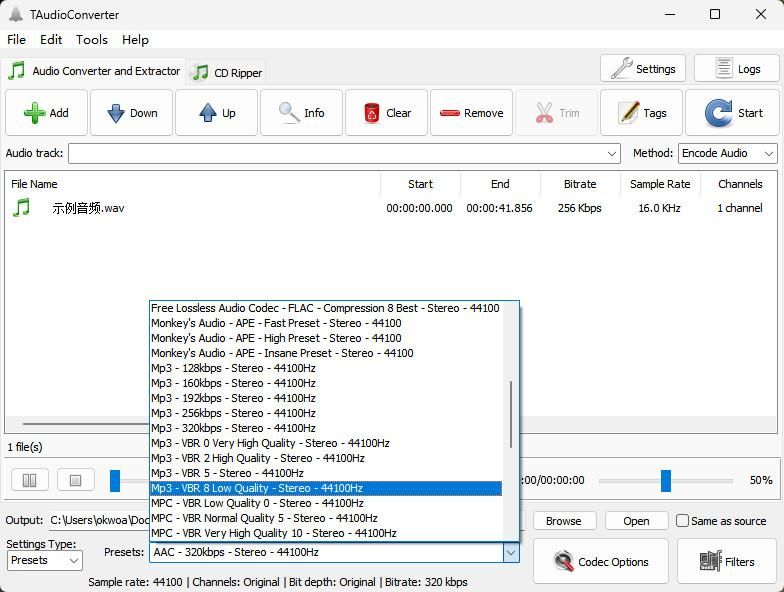Select Mp3 - 320kbps - Stereo preset
784x592 pixels.
click(326, 428)
